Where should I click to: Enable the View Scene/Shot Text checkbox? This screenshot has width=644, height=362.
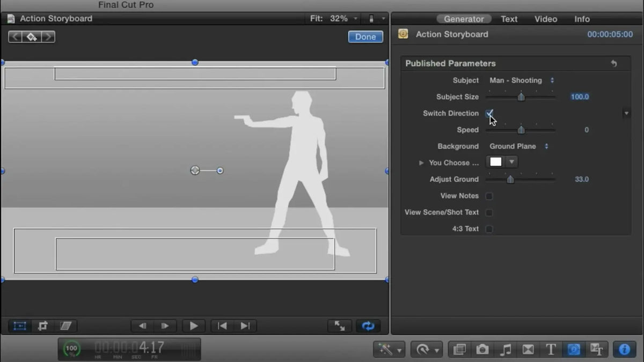[x=489, y=212]
